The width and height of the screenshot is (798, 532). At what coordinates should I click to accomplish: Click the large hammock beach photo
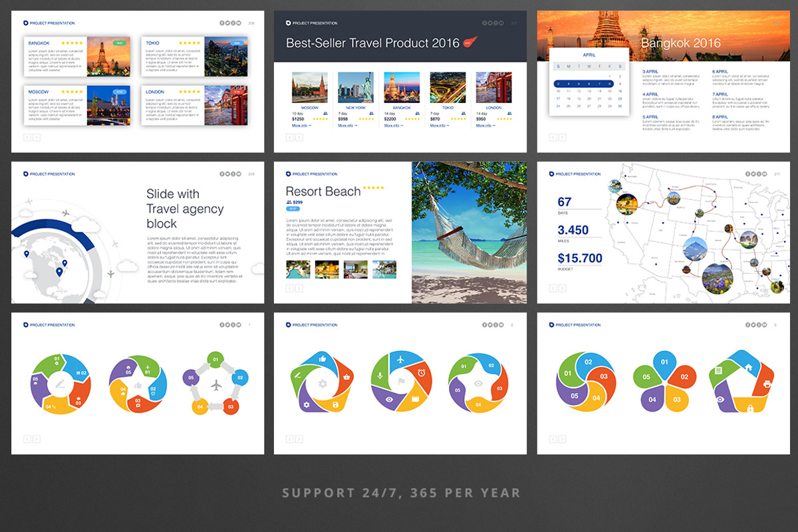point(469,233)
